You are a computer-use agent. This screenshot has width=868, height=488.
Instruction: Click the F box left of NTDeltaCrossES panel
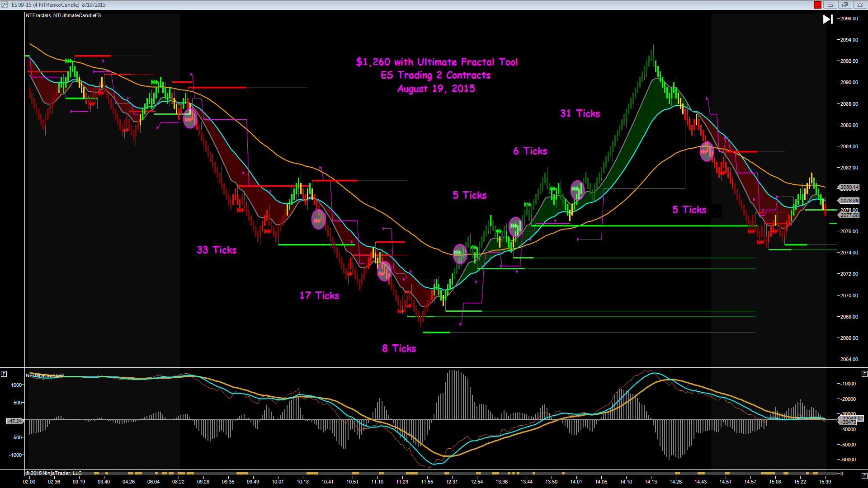4,374
